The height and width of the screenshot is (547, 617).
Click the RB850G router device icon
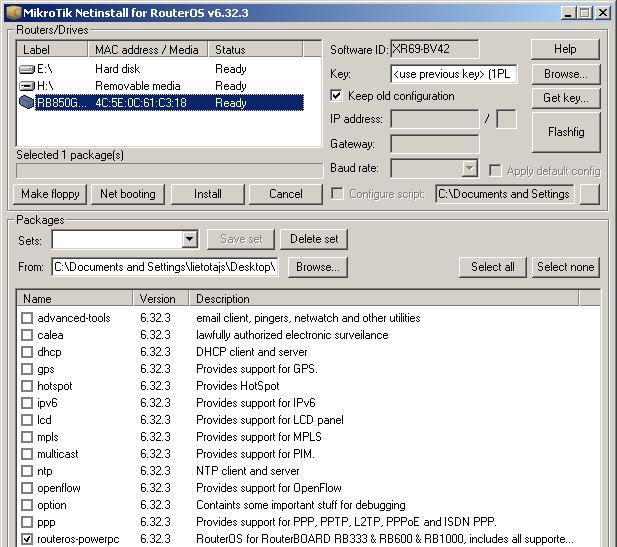click(x=27, y=103)
